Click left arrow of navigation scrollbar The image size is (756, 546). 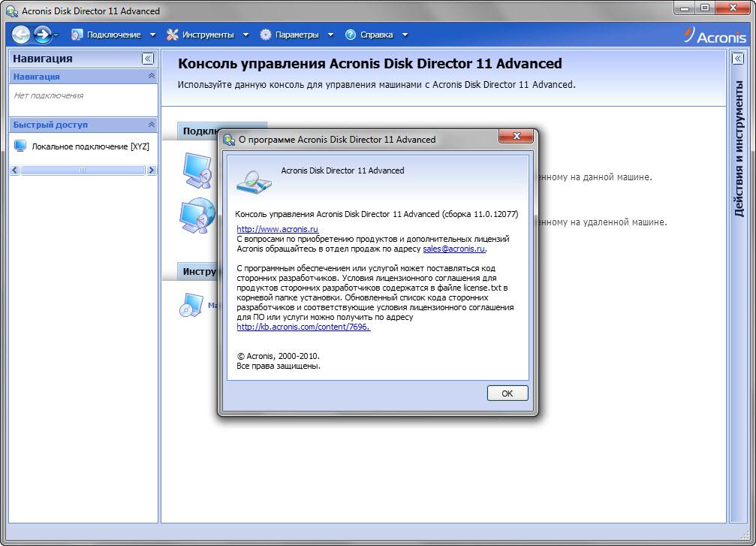point(15,170)
